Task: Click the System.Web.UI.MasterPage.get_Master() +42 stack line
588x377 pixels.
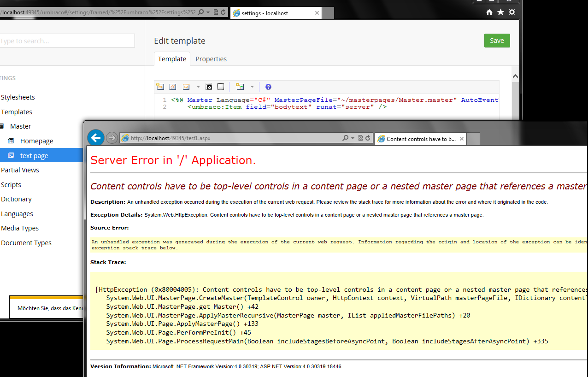Action: pos(182,307)
